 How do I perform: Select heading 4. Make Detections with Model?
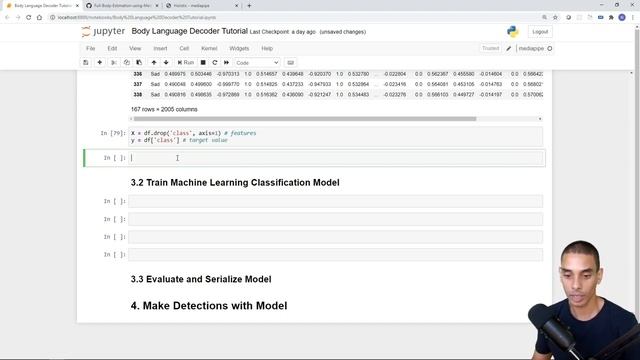209,306
